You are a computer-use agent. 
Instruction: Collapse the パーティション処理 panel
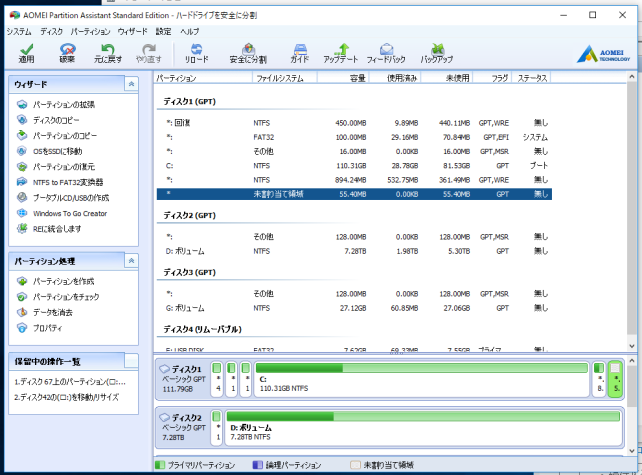point(131,261)
